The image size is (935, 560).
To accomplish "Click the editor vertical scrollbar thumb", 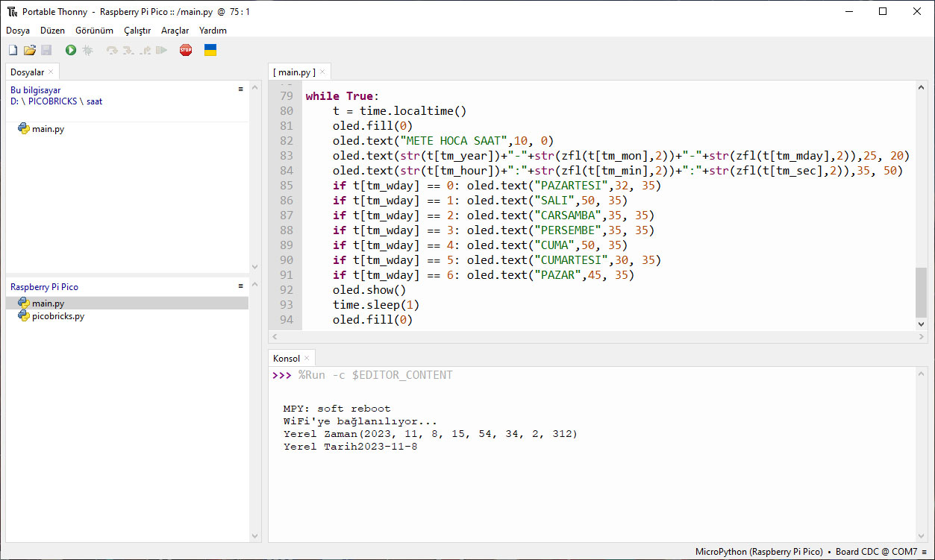I will click(921, 292).
